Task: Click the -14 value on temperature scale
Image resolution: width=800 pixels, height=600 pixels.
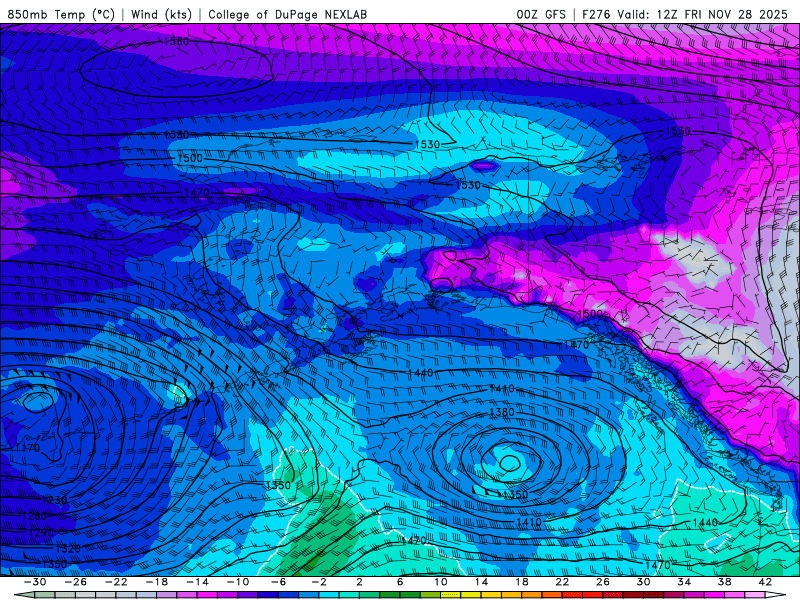Action: pos(197,582)
